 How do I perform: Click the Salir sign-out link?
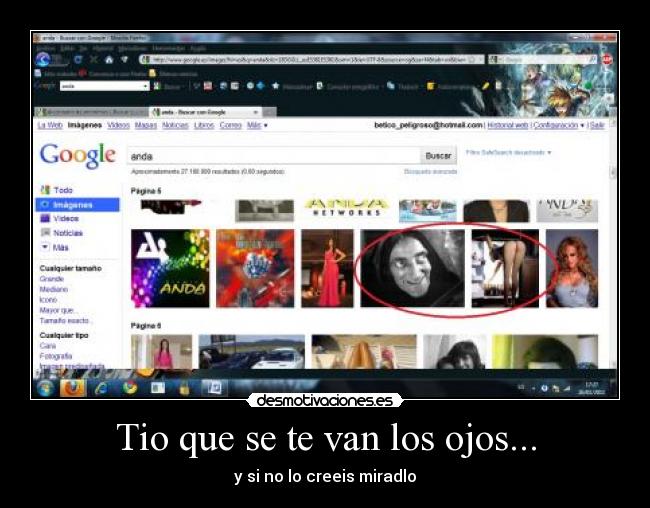pyautogui.click(x=597, y=125)
